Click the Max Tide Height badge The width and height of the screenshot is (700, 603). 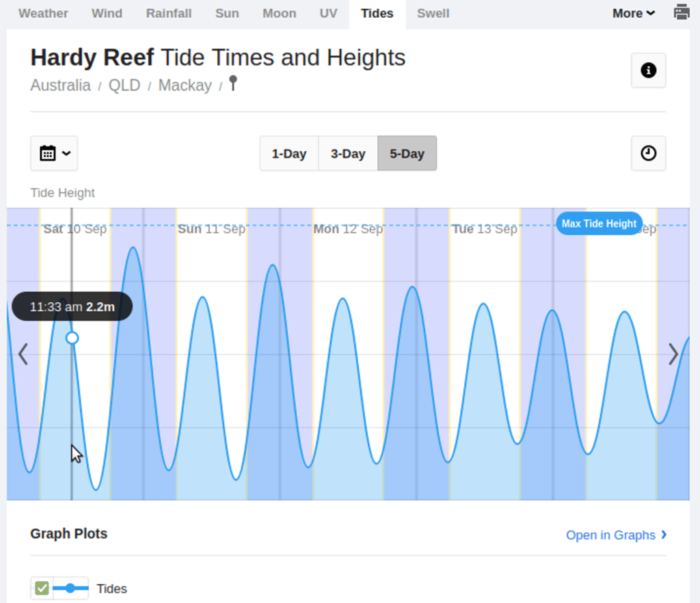[599, 224]
